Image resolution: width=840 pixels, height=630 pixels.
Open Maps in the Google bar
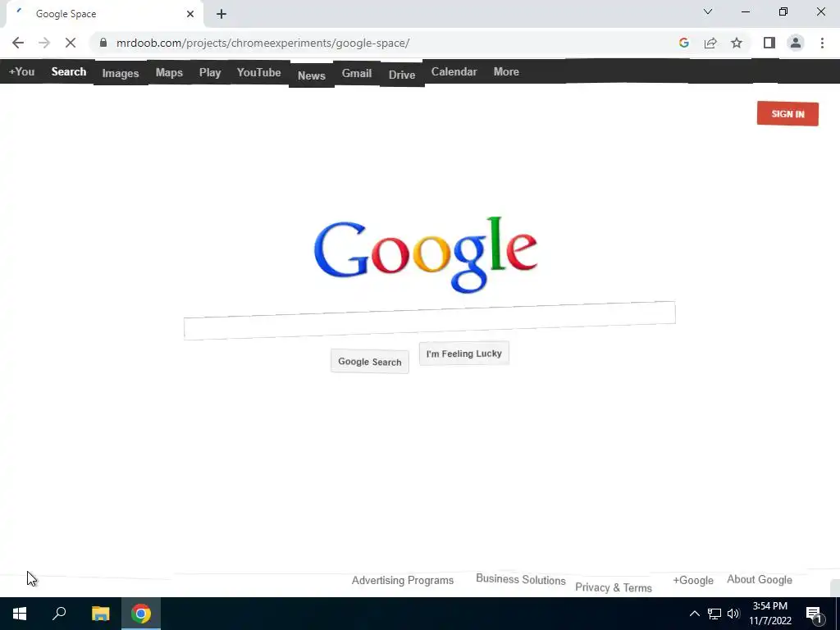click(169, 72)
